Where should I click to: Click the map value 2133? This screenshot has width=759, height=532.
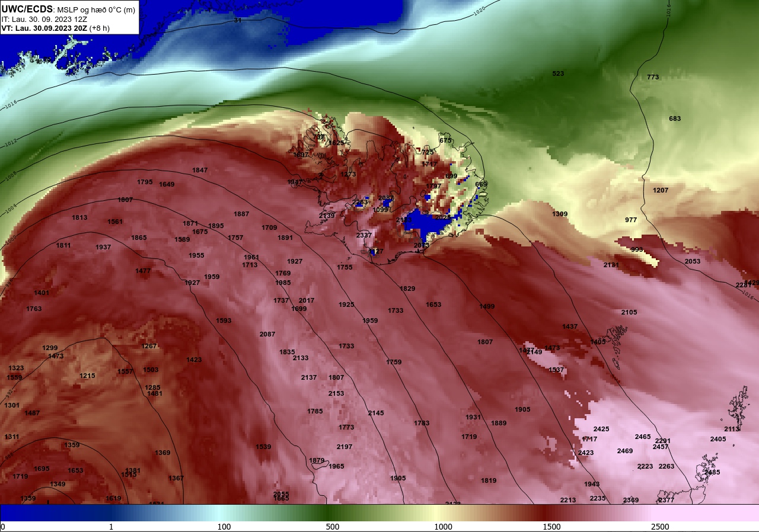tap(301, 358)
